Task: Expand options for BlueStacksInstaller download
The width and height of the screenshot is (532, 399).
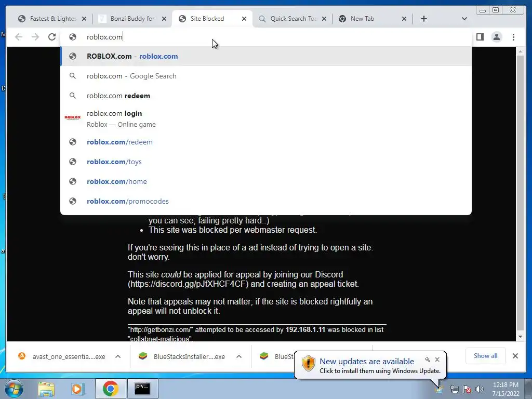Action: coord(239,356)
